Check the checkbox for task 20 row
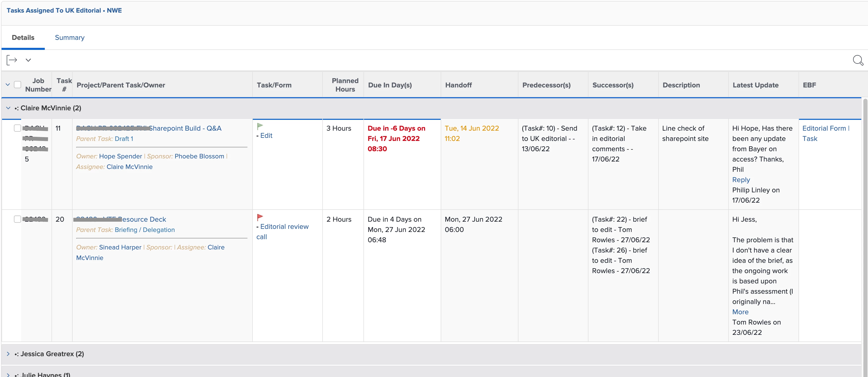This screenshot has height=377, width=868. (18, 219)
